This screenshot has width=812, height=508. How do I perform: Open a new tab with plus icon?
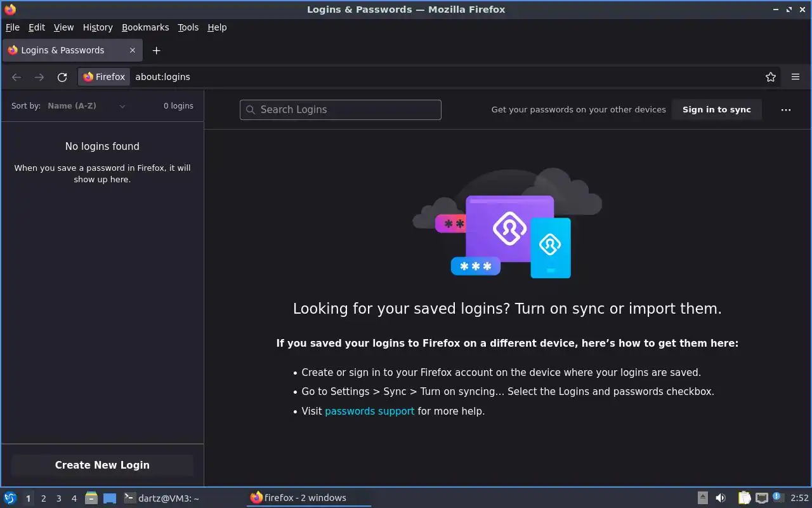click(157, 50)
